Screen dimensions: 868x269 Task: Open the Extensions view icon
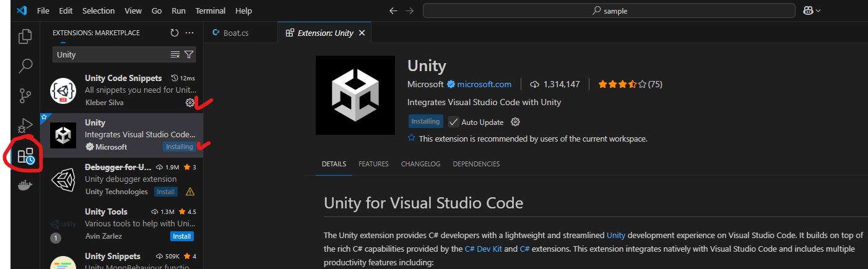(26, 155)
